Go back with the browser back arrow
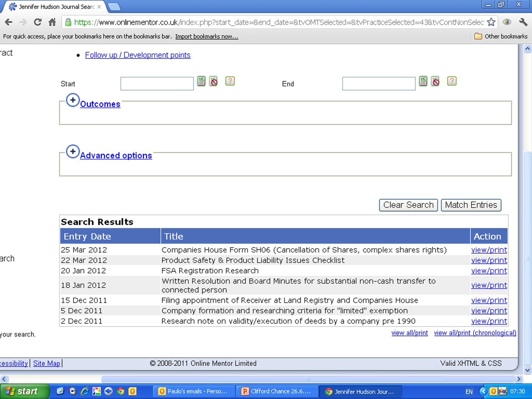Screen dimensions: 532x399 [9, 22]
